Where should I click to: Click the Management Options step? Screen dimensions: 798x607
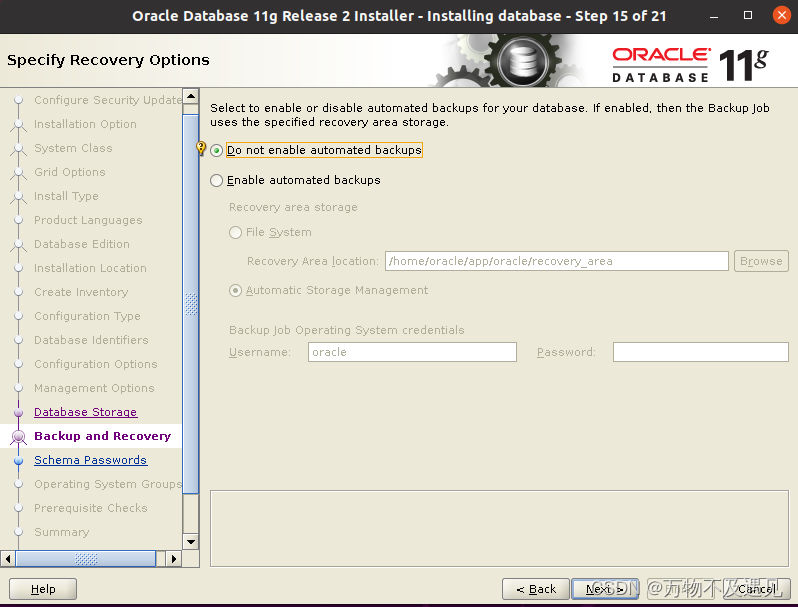click(94, 388)
